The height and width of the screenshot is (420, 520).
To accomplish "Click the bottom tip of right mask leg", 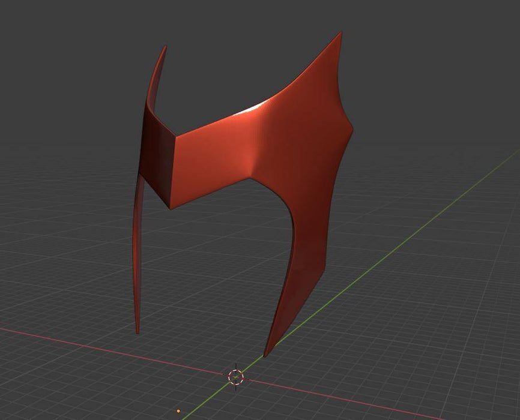I will (265, 355).
